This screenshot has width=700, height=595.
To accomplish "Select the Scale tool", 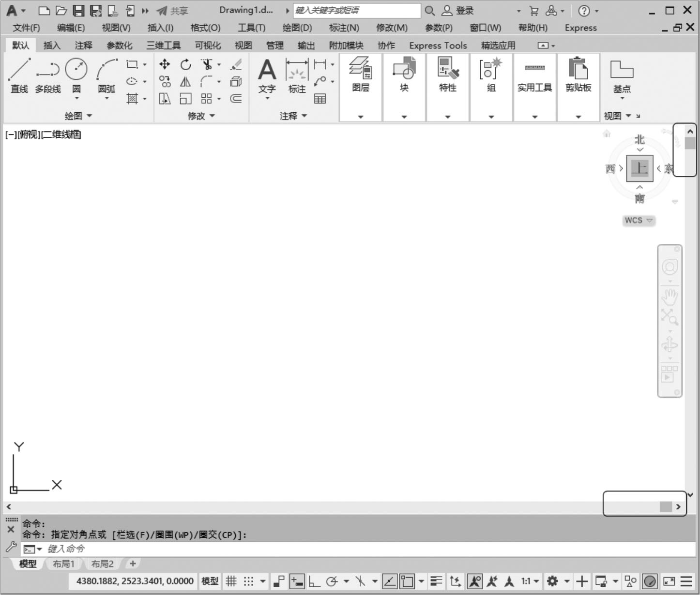I will 186,99.
